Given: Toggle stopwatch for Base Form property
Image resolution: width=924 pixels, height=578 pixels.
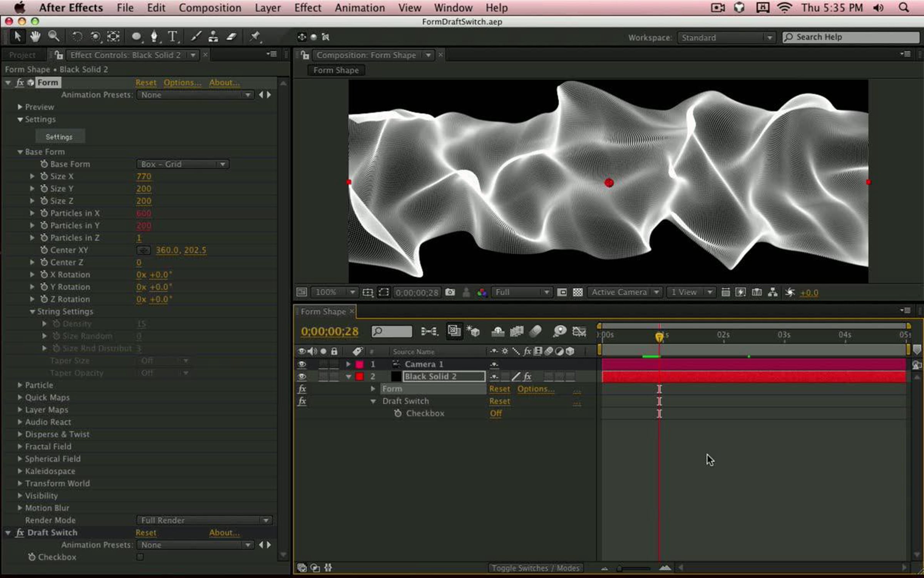Looking at the screenshot, I should pyautogui.click(x=44, y=164).
